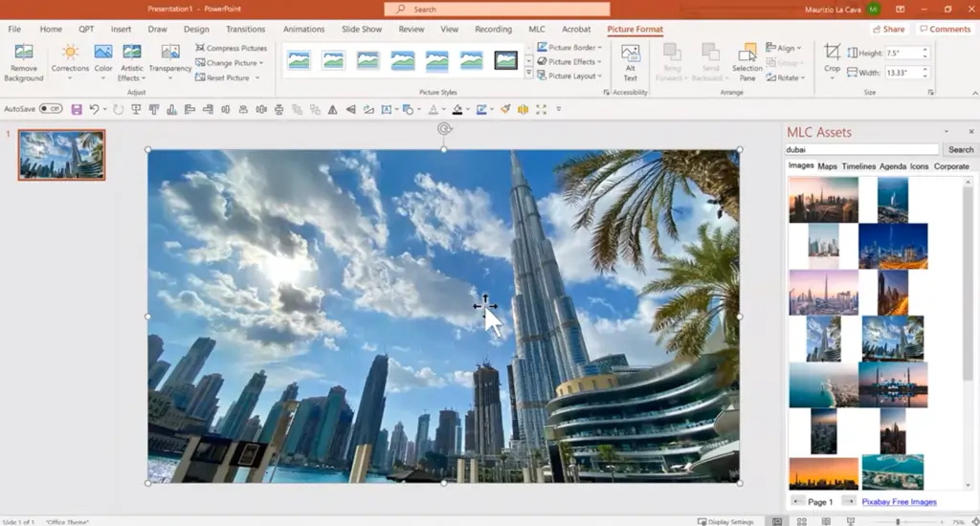The image size is (980, 526).
Task: Open the Customize Quick Access Toolbar dropdown
Action: pyautogui.click(x=559, y=109)
